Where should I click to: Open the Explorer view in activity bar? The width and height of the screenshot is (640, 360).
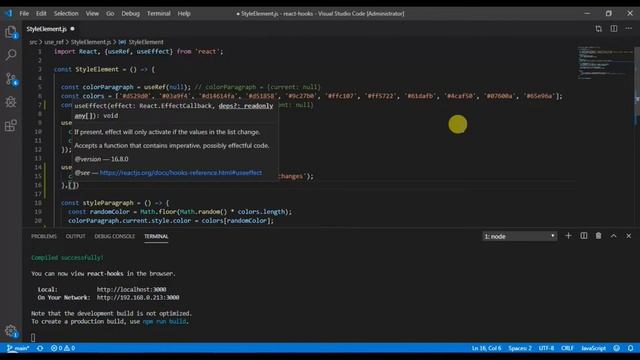pos(11,32)
